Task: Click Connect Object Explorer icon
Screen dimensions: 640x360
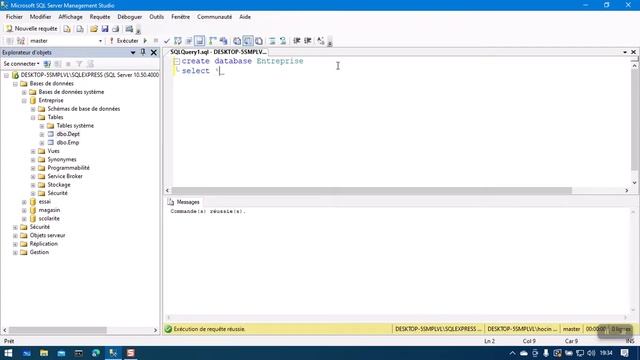Action: 47,64
